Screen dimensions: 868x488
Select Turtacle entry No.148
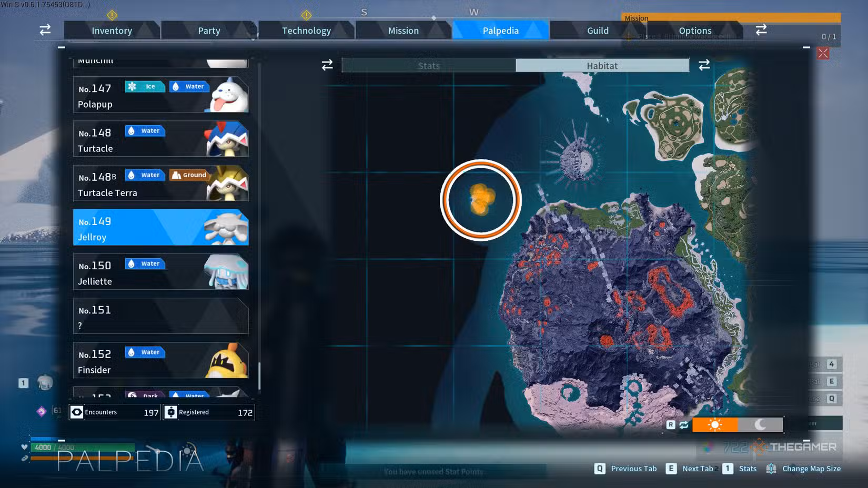click(160, 139)
